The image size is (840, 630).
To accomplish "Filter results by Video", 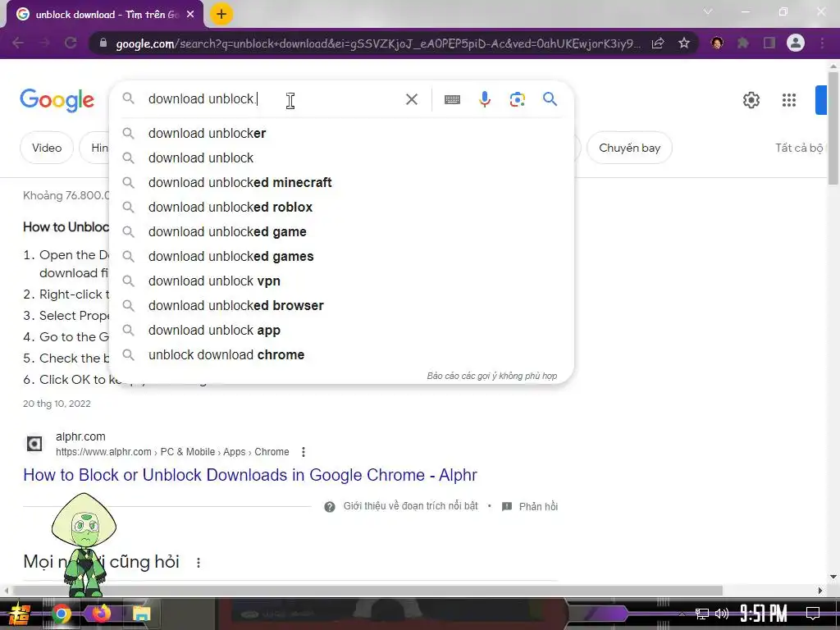I will (47, 148).
